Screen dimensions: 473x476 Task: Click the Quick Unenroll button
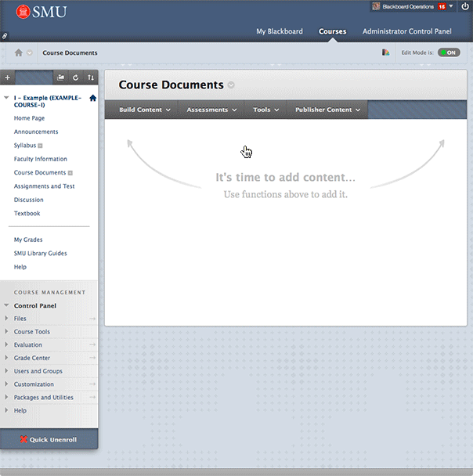49,440
